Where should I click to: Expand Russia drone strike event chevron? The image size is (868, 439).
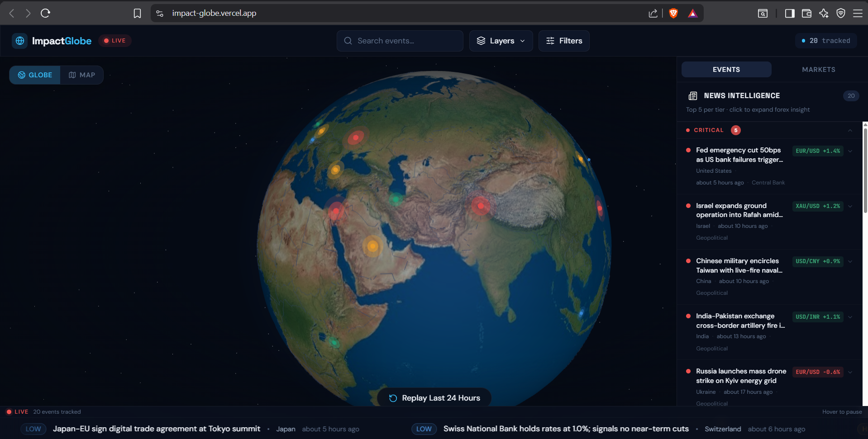pyautogui.click(x=850, y=372)
